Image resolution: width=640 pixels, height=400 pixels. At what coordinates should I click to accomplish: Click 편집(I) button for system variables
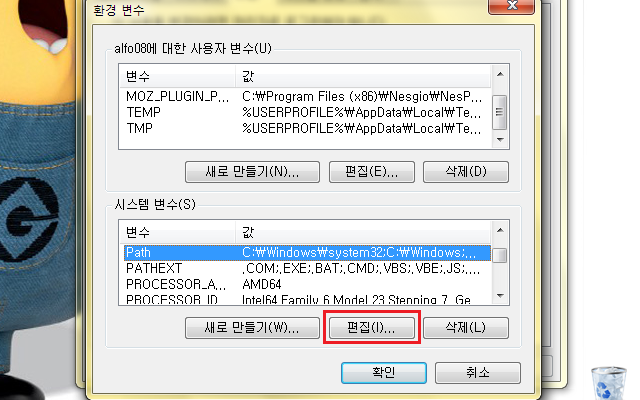click(372, 328)
